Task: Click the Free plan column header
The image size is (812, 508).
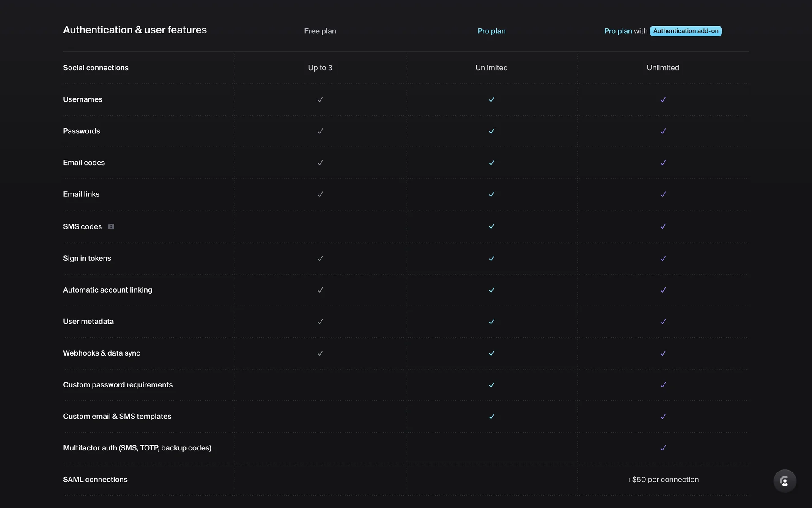Action: (x=320, y=31)
